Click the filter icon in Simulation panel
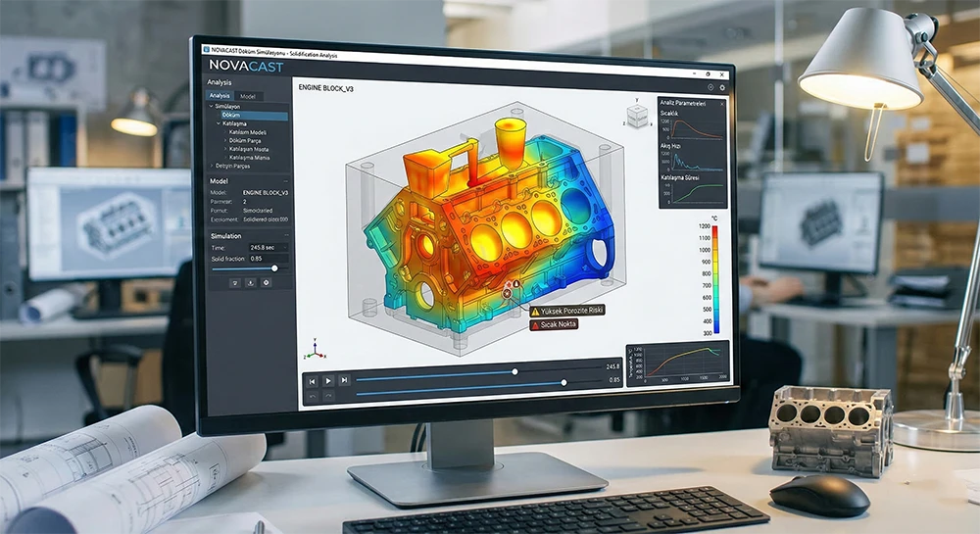This screenshot has width=980, height=534. (x=234, y=282)
